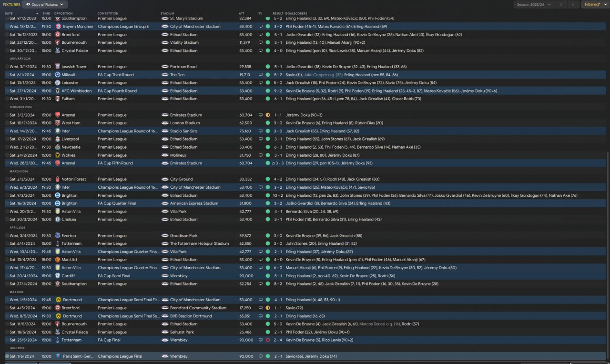This screenshot has width=610, height=364.
Task: Go to the previous season with the left arrow
Action: click(x=561, y=5)
